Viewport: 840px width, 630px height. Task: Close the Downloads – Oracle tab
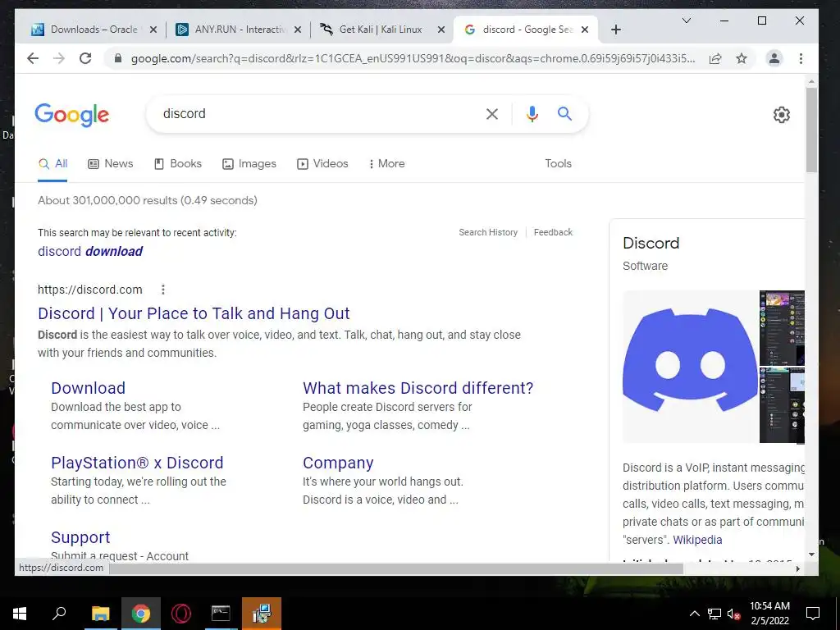coord(153,30)
